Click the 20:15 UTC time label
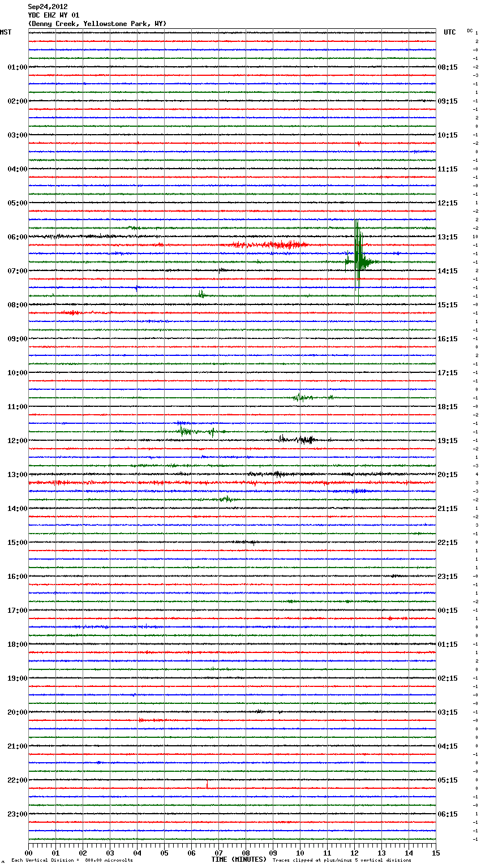Viewport: 481px width, 868px height. click(448, 475)
